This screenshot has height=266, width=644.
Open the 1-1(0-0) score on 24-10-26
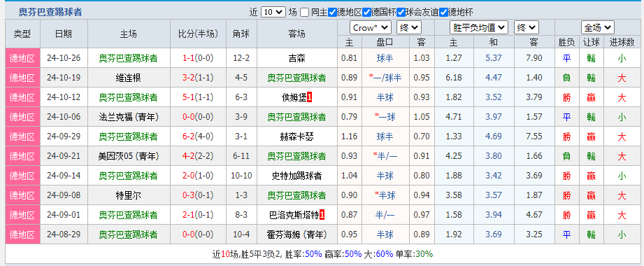(198, 58)
